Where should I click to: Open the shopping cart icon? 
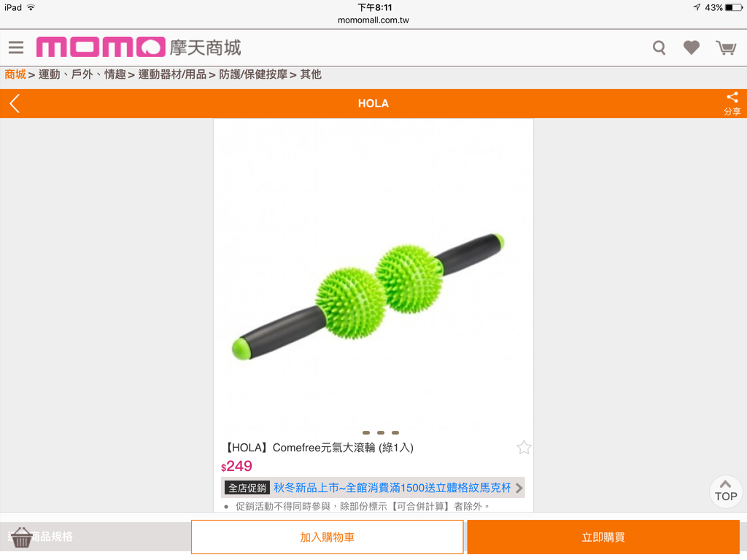(726, 47)
